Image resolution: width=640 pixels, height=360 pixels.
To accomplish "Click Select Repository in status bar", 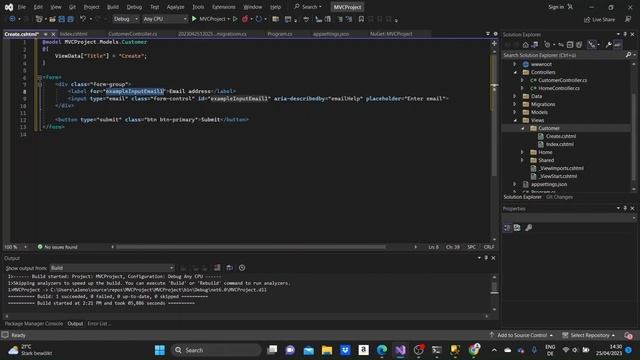I will pyautogui.click(x=588, y=335).
